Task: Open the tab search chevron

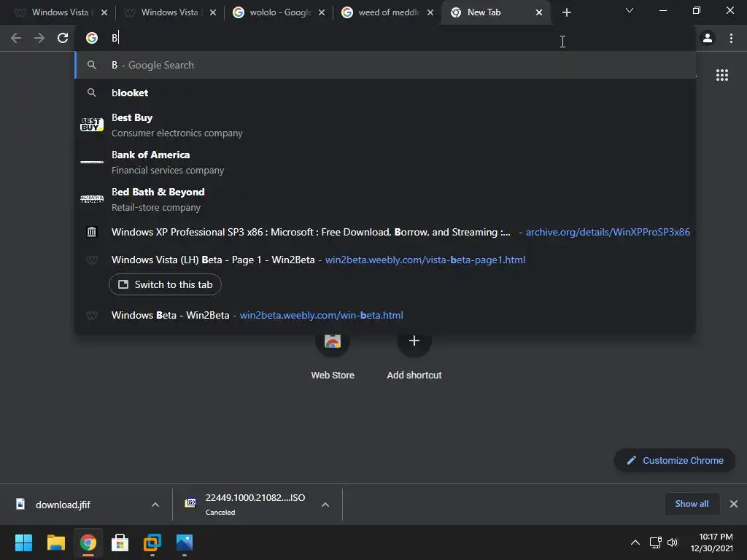Action: (630, 10)
